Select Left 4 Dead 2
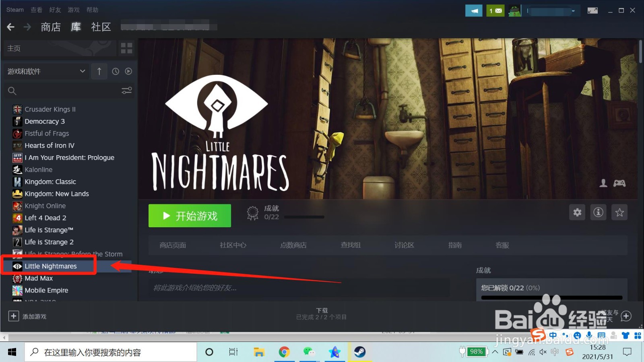 [45, 218]
